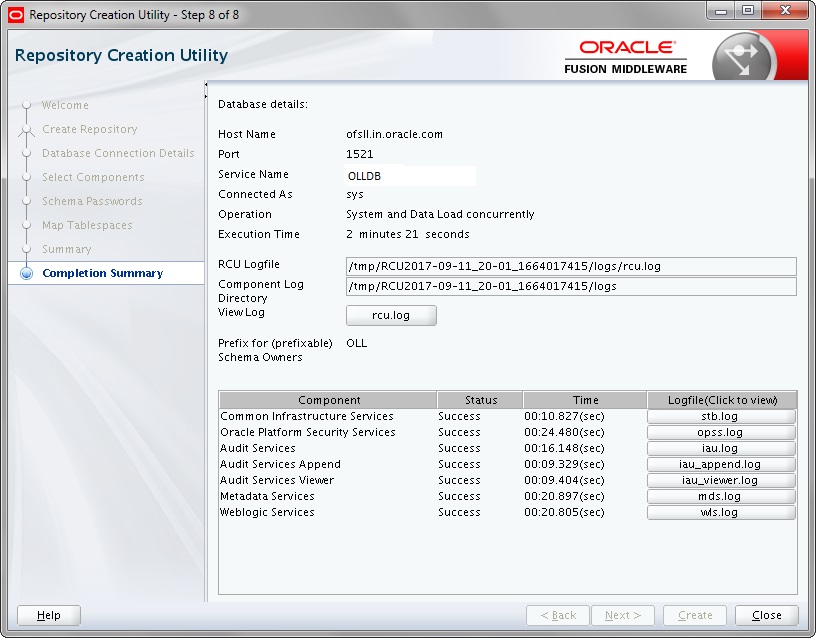View the iau.log logfile
The width and height of the screenshot is (816, 638).
click(721, 449)
